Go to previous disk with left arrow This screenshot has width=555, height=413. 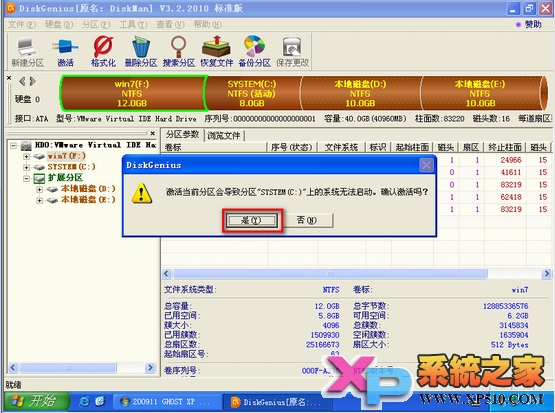(22, 81)
